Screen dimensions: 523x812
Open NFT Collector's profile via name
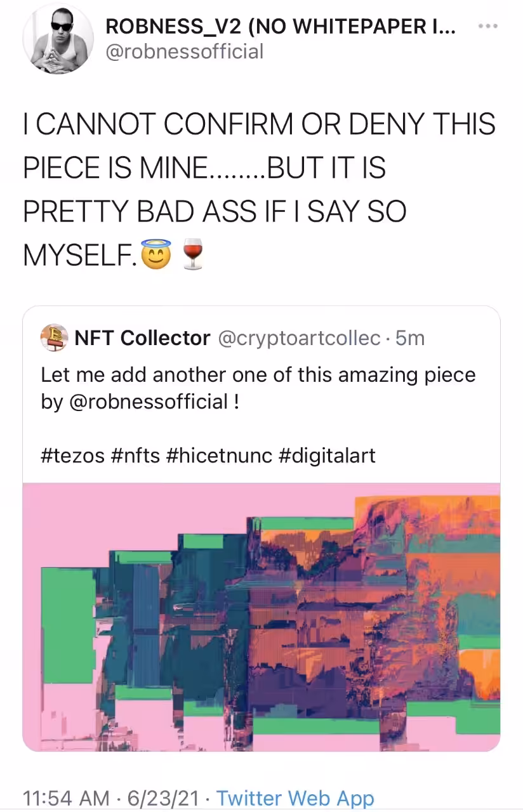click(142, 338)
